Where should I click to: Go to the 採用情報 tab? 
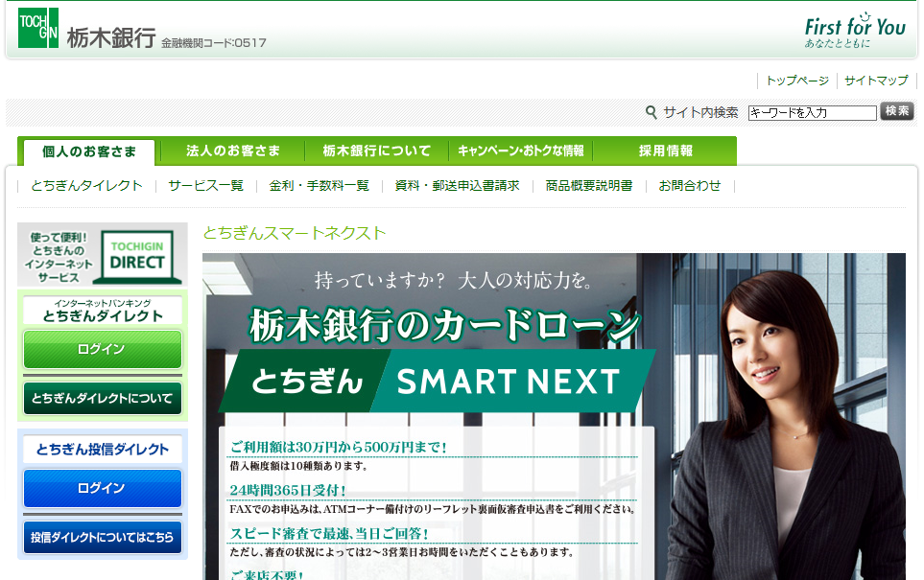click(665, 151)
